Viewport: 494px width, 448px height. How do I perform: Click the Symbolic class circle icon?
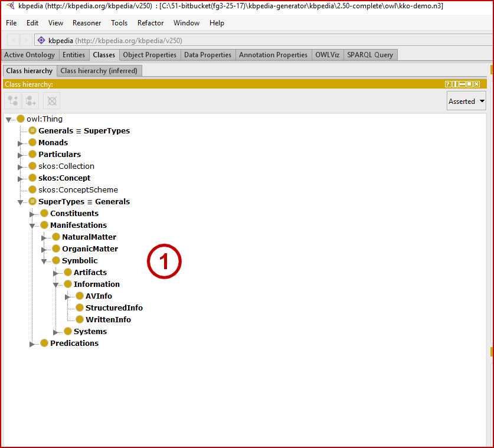56,260
